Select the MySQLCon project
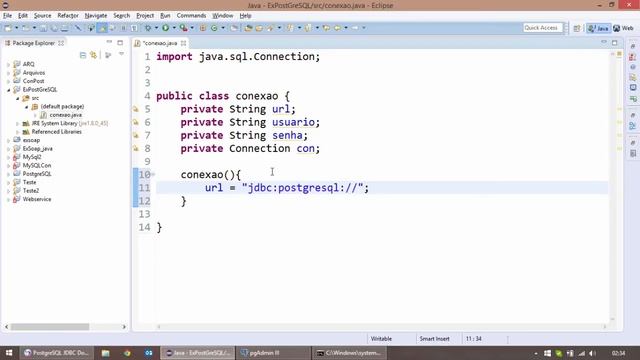640x360 pixels. click(37, 165)
